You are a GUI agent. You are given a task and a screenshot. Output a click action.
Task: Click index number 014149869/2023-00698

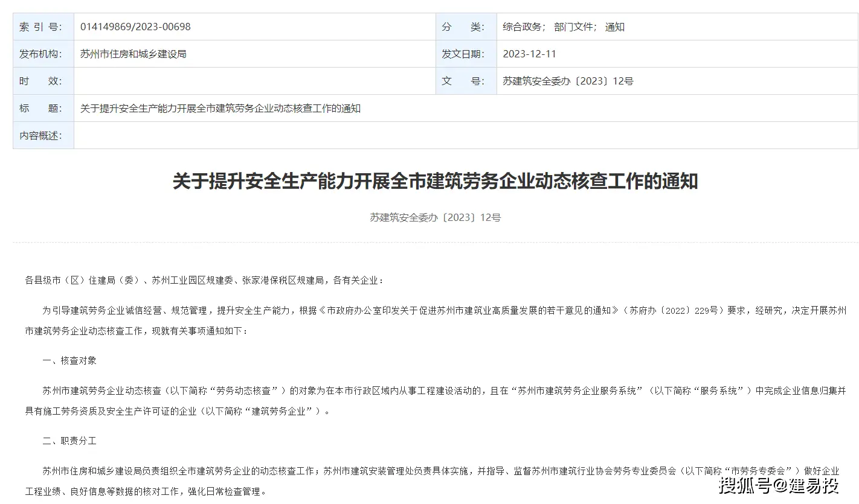[x=135, y=27]
